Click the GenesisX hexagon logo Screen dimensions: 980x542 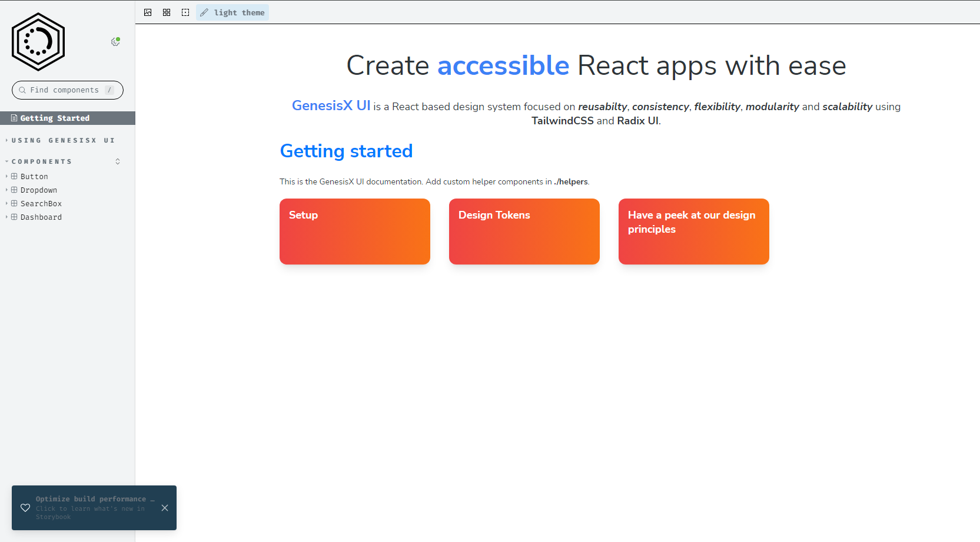point(38,42)
